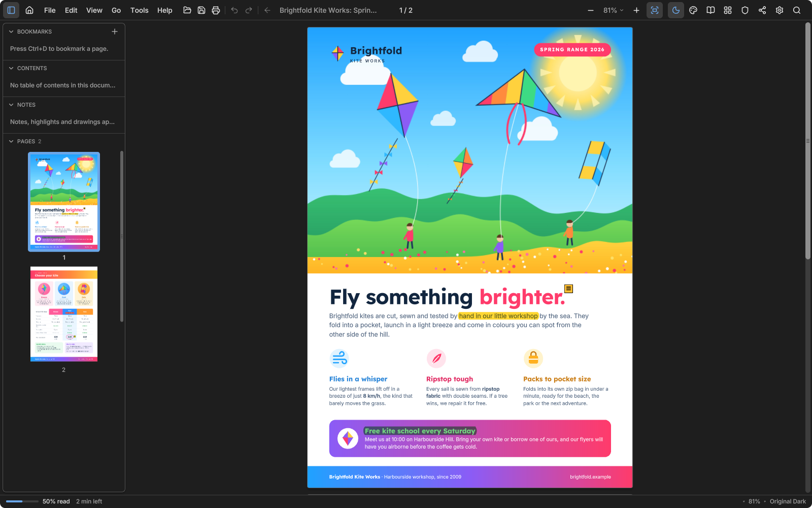Toggle fit-to-page view icon
Viewport: 812px width, 508px height.
pyautogui.click(x=655, y=10)
